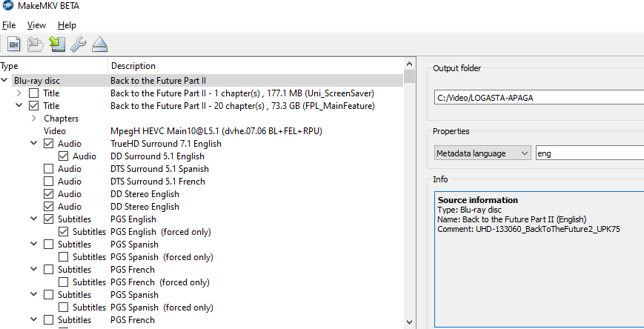The height and width of the screenshot is (329, 644).
Task: Click the Comment UHD-133060_BackToTheFuture2_UPK75 line
Action: coord(528,229)
